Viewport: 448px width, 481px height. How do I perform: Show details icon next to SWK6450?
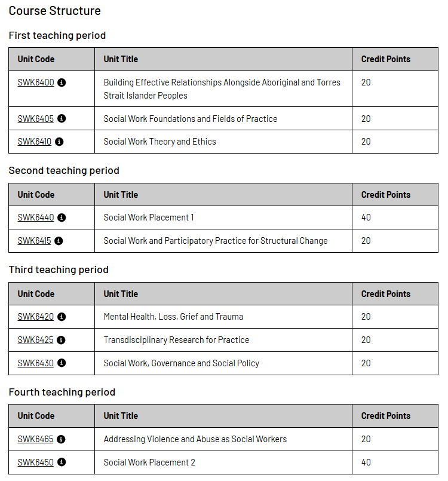click(62, 462)
